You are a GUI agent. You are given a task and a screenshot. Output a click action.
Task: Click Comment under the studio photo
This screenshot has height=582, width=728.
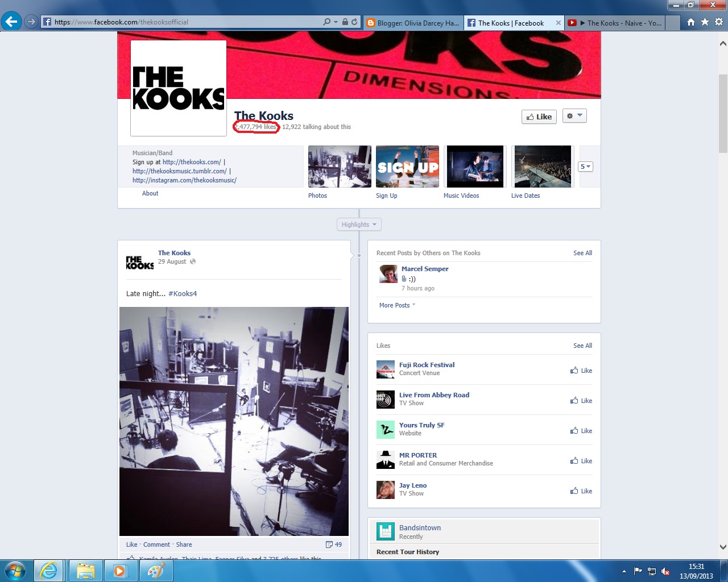coord(156,544)
